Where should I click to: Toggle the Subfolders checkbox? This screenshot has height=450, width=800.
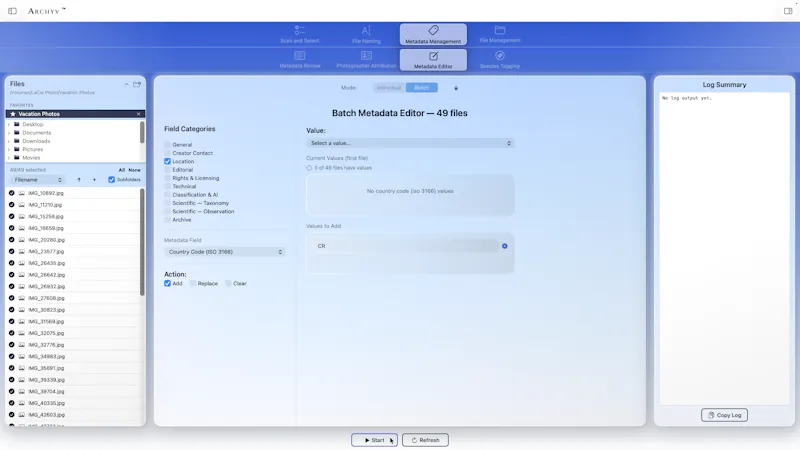coord(111,180)
